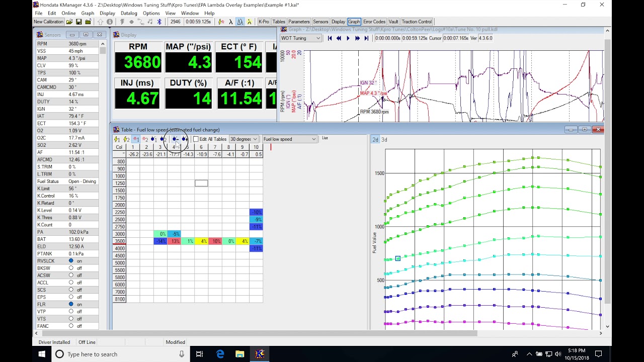Jump to start of datalog playback
This screenshot has height=362, width=644.
click(330, 38)
